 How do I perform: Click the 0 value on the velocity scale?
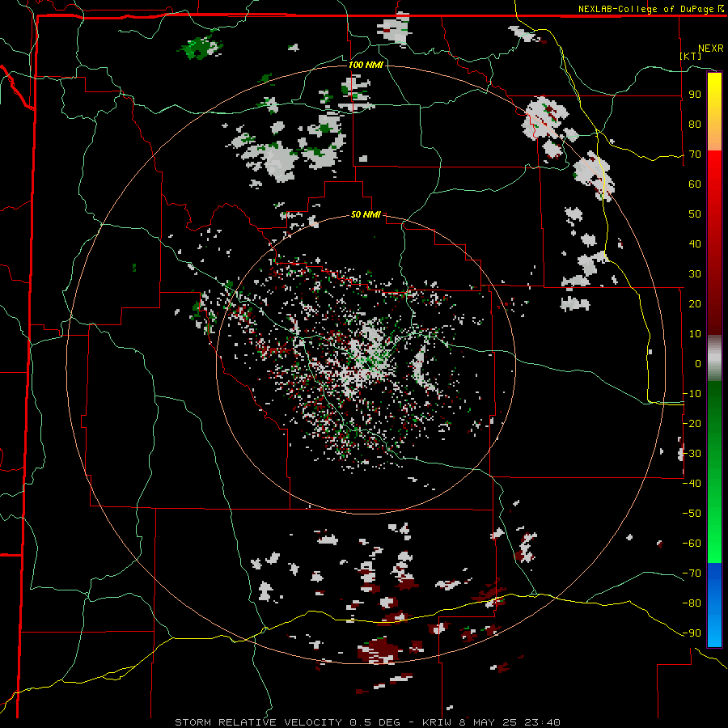[698, 363]
